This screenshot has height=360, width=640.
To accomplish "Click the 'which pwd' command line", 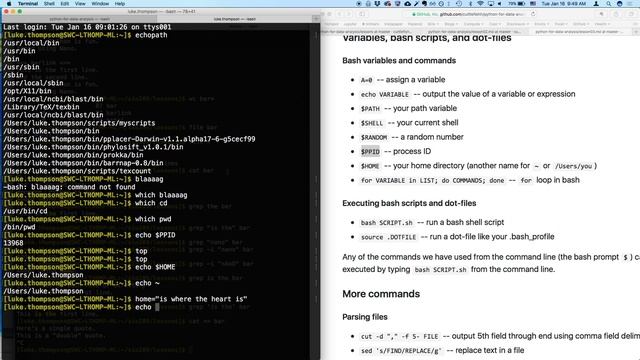I will tap(153, 219).
